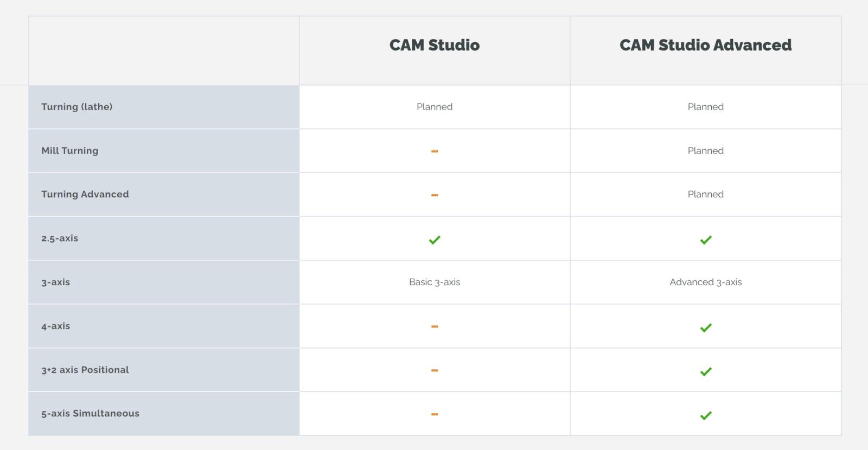Click the Mill Turning row label
The width and height of the screenshot is (868, 450).
pos(70,151)
